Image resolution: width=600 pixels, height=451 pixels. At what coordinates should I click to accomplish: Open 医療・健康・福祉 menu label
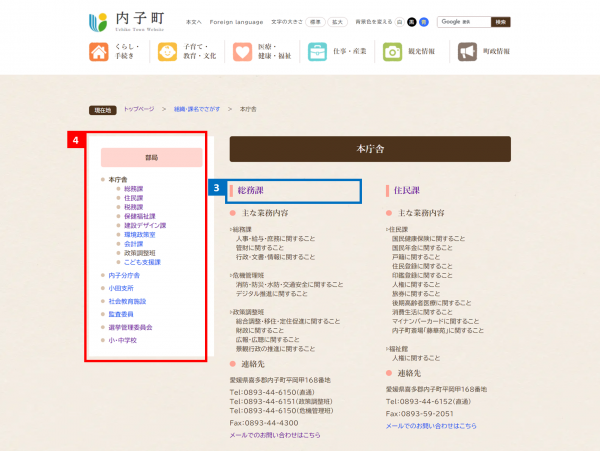tap(275, 51)
